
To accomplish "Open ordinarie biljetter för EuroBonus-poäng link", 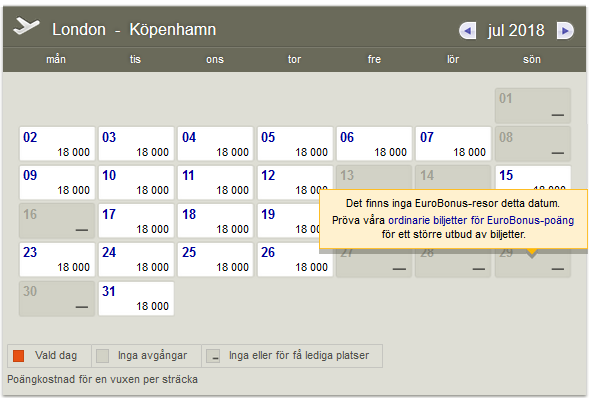I will [481, 220].
